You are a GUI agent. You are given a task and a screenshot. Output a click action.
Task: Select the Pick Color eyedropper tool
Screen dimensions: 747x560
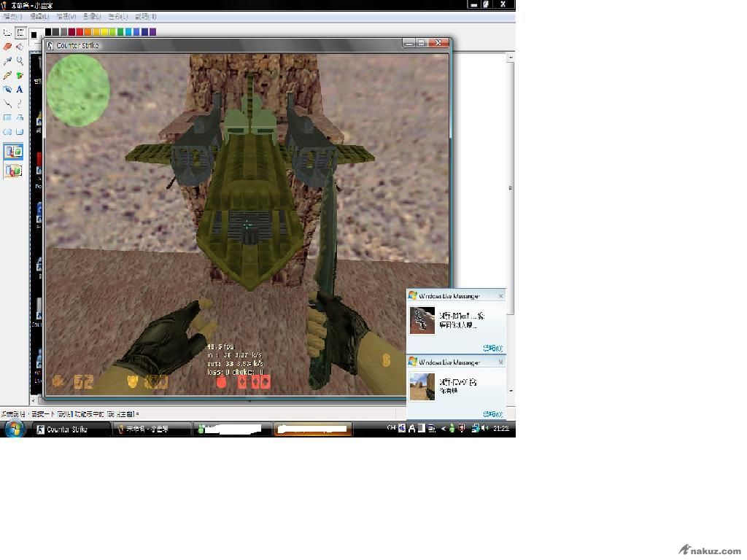7,61
